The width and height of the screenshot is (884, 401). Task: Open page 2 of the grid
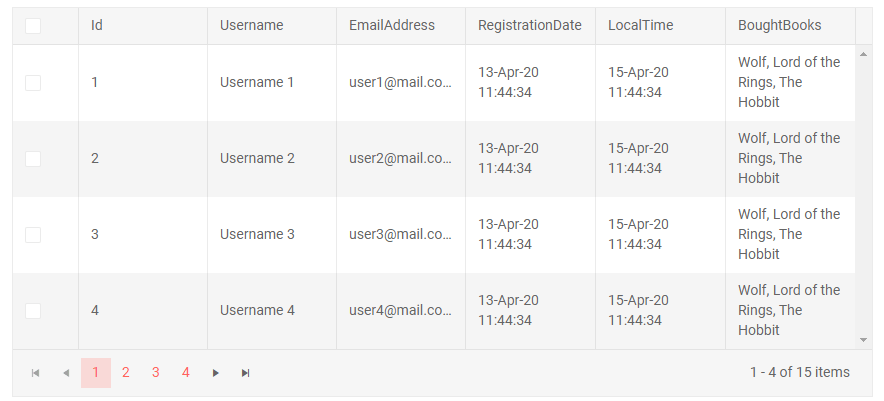(x=126, y=373)
